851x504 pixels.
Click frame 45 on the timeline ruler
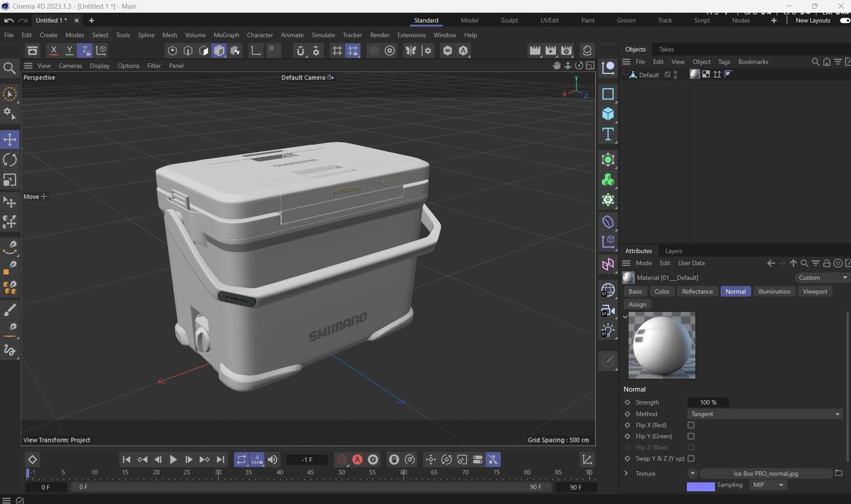point(311,473)
